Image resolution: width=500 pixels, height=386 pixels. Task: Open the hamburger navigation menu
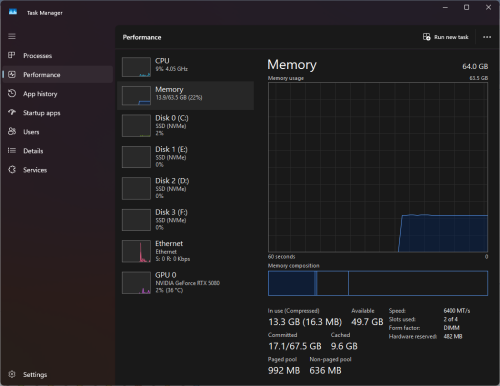pyautogui.click(x=12, y=36)
